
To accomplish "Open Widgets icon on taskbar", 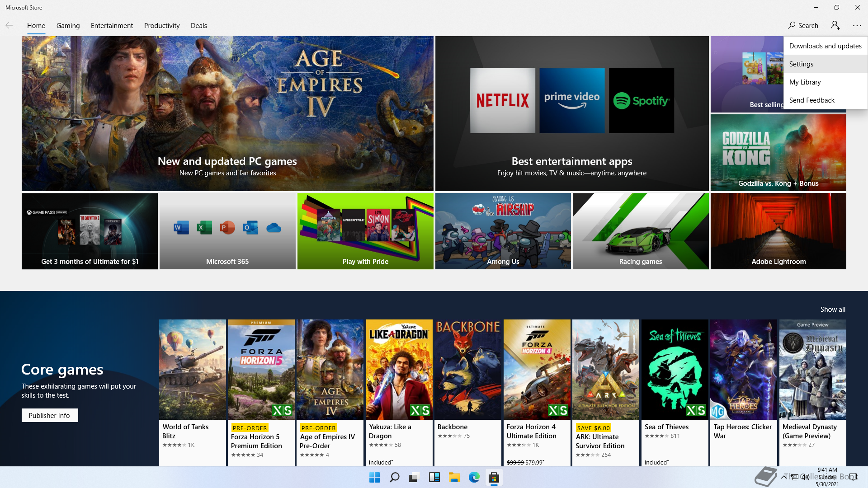I will [434, 477].
